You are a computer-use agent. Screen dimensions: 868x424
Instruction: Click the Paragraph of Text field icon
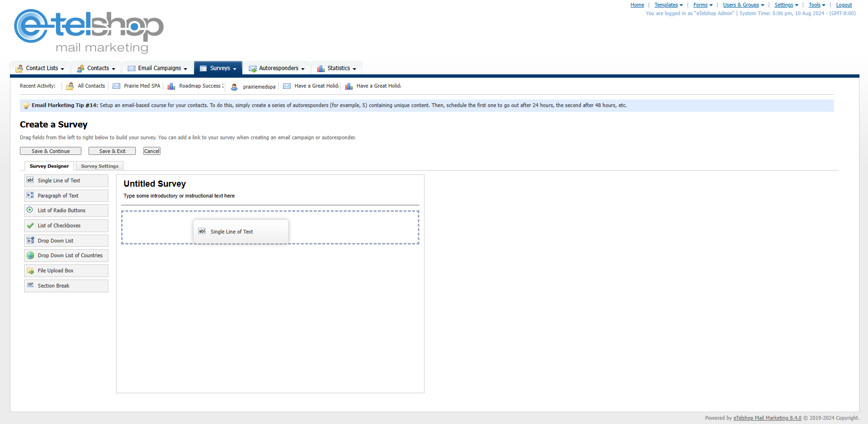[x=30, y=196]
